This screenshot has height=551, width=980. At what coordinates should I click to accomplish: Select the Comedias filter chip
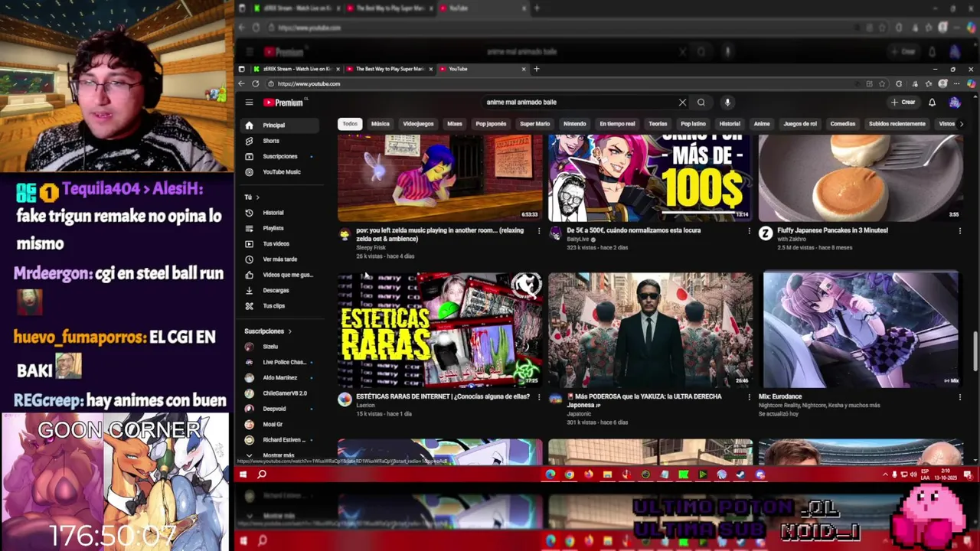click(x=843, y=124)
